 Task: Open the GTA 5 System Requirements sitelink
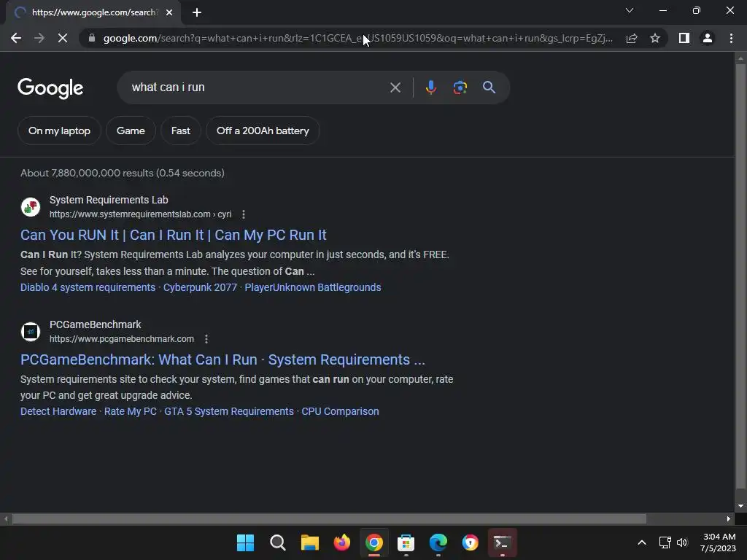click(229, 411)
